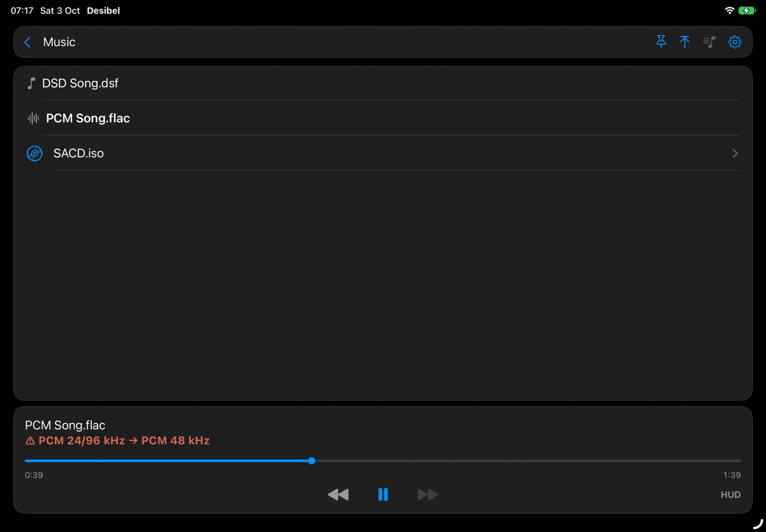Skip back with the rewind button

[338, 494]
